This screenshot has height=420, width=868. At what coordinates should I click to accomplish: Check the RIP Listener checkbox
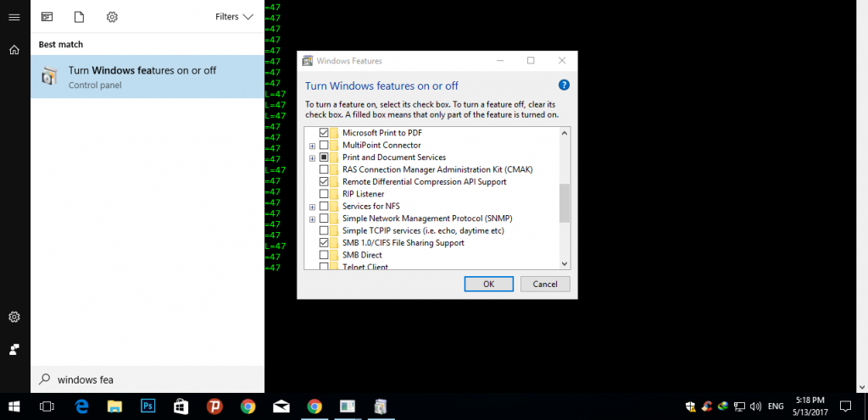(324, 194)
